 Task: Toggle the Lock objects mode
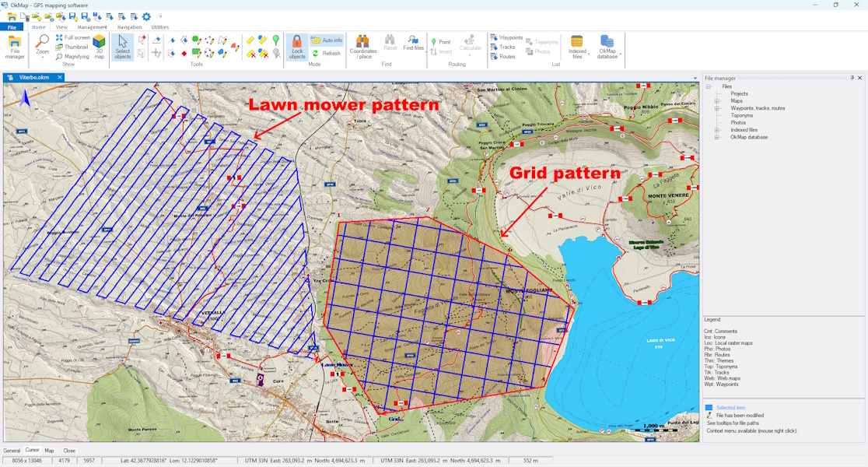[x=296, y=47]
